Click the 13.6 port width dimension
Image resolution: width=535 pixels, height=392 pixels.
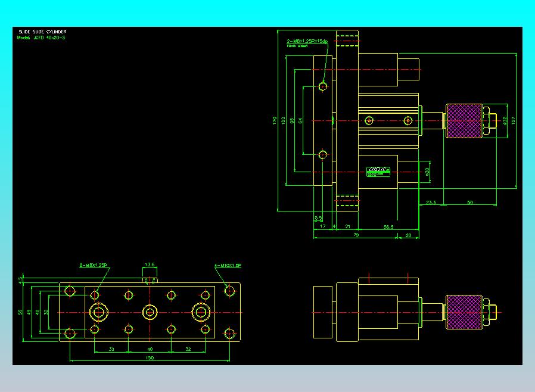pos(150,265)
